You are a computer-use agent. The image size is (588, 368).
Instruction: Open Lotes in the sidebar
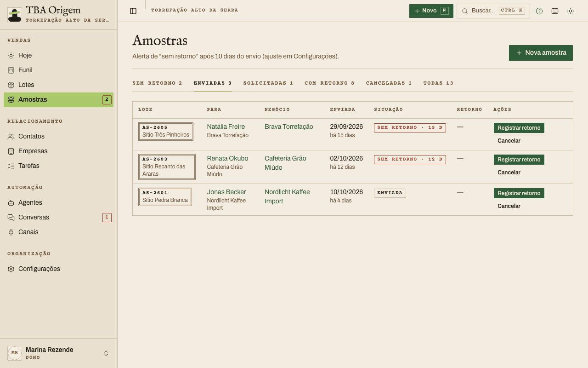click(x=58, y=85)
